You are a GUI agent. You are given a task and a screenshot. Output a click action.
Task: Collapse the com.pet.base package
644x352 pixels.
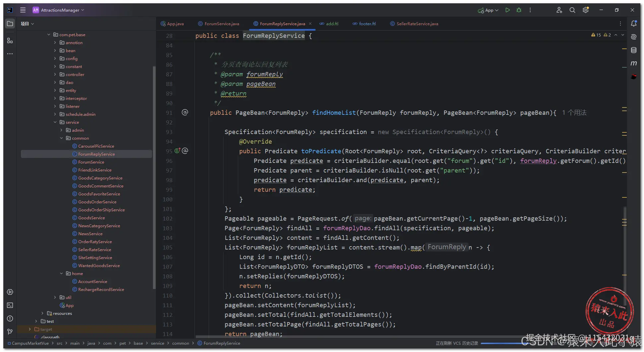pyautogui.click(x=49, y=35)
